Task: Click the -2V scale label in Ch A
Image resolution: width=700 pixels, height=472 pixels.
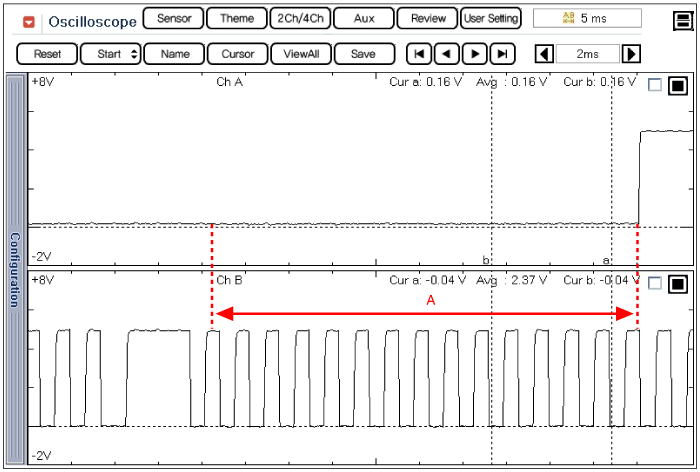Action: pyautogui.click(x=42, y=257)
